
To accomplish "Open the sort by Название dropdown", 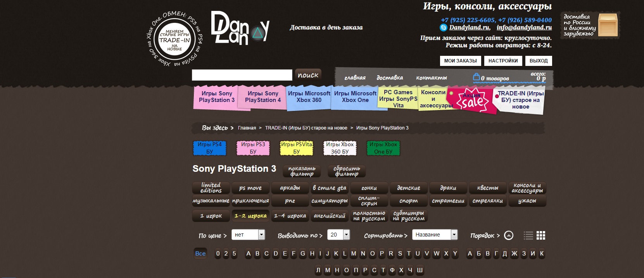I will pos(435,235).
